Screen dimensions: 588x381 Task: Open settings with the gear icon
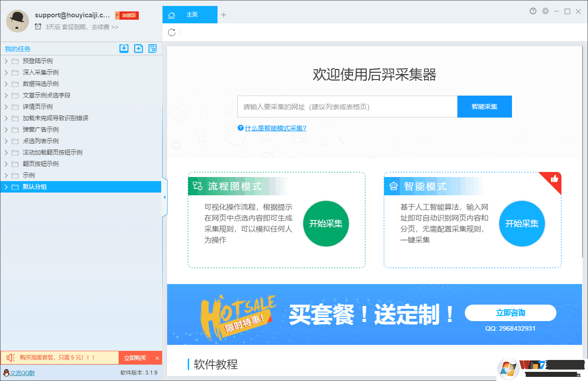(x=545, y=11)
